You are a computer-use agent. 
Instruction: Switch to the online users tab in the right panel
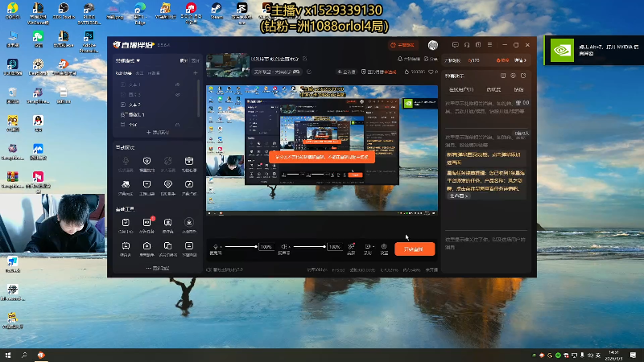[461, 89]
